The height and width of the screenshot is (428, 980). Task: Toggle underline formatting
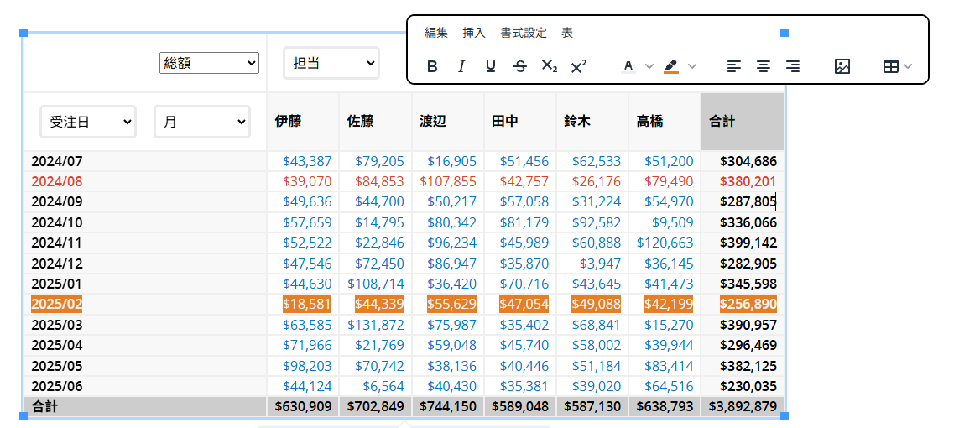coord(491,66)
